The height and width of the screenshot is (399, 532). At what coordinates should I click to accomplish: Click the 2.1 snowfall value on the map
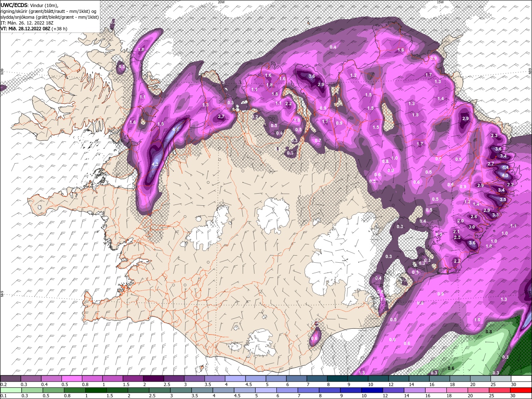click(x=456, y=232)
